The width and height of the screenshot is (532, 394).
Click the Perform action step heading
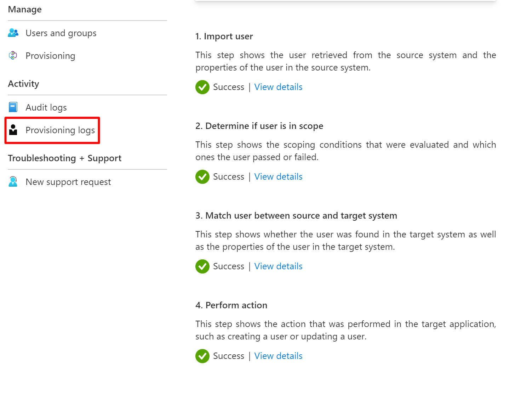231,305
